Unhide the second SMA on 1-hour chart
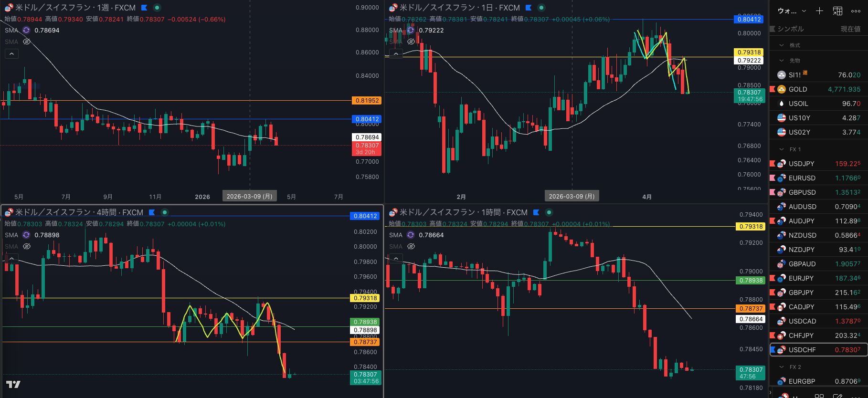This screenshot has height=398, width=868. point(411,246)
